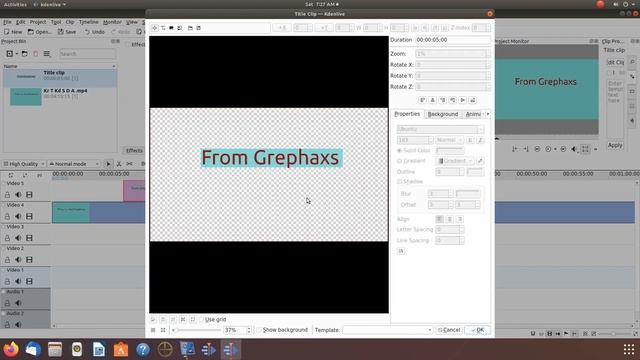
Task: Click the tab overflow arrow beside Animation
Action: tap(488, 114)
